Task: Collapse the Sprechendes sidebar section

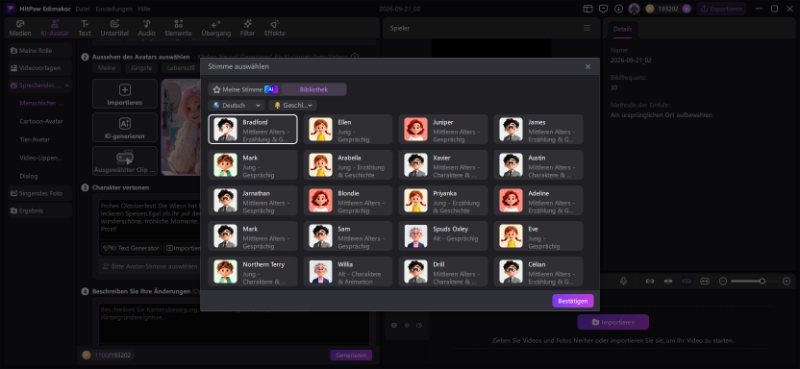Action: (x=67, y=85)
